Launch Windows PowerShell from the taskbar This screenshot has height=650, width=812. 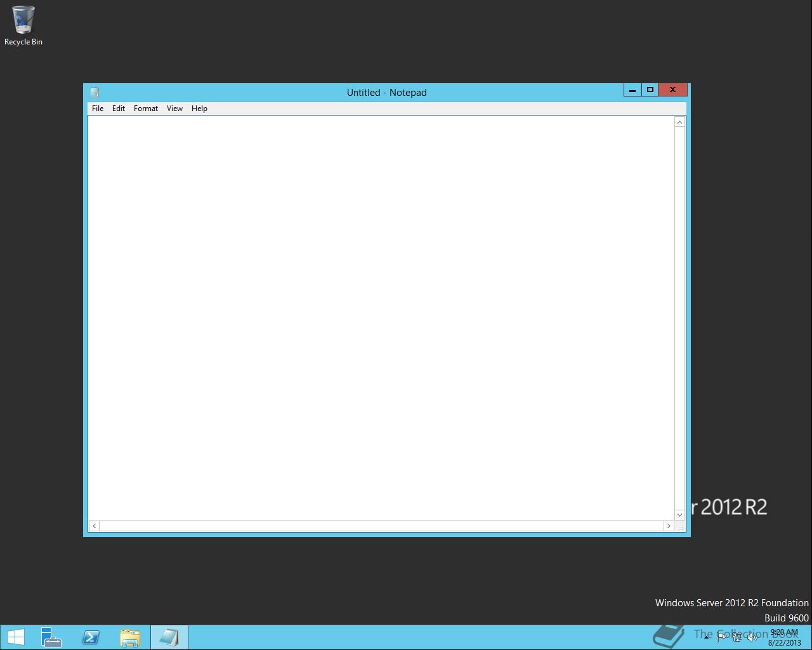tap(91, 637)
